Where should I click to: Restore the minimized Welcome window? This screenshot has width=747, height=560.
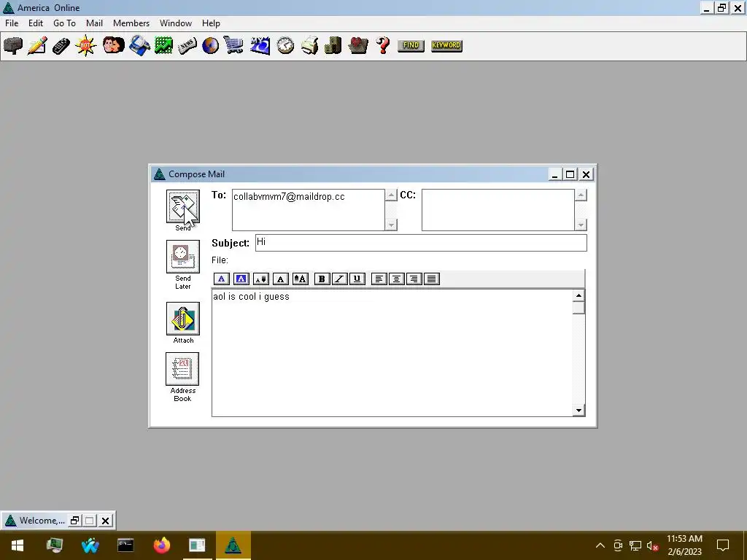75,521
